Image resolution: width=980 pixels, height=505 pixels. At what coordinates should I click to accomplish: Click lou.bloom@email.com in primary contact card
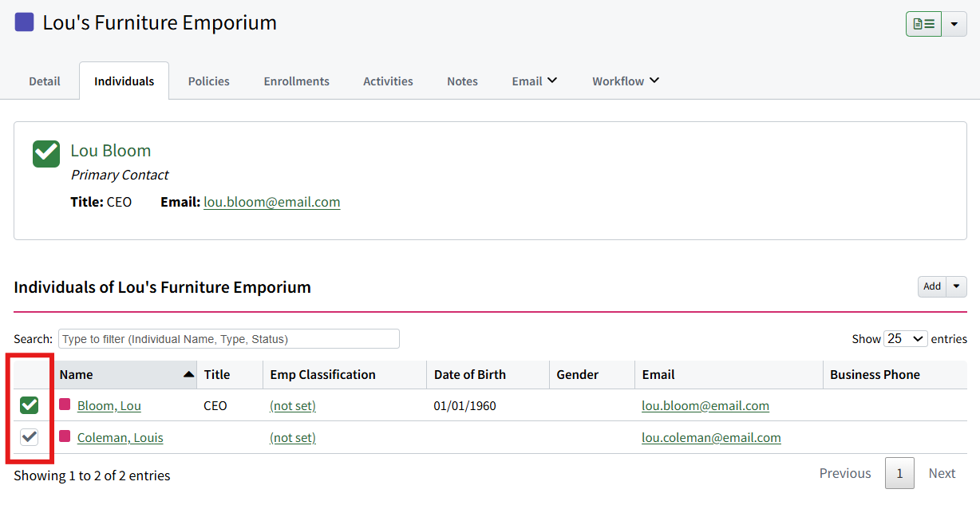pos(272,202)
